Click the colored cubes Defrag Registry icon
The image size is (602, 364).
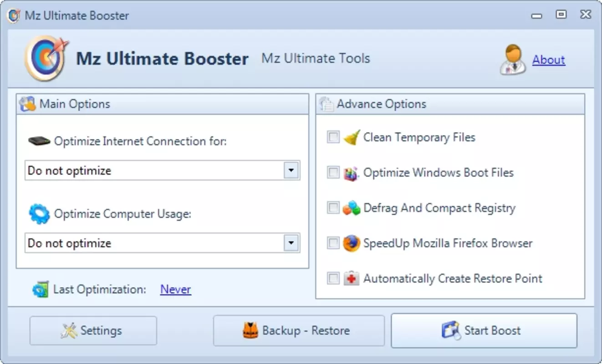(352, 208)
